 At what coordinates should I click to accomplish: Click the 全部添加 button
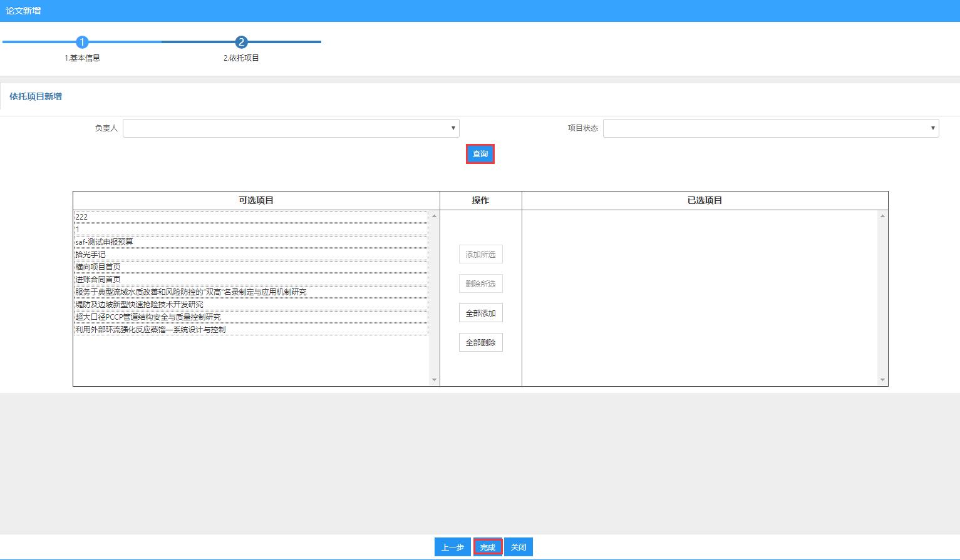pos(480,313)
